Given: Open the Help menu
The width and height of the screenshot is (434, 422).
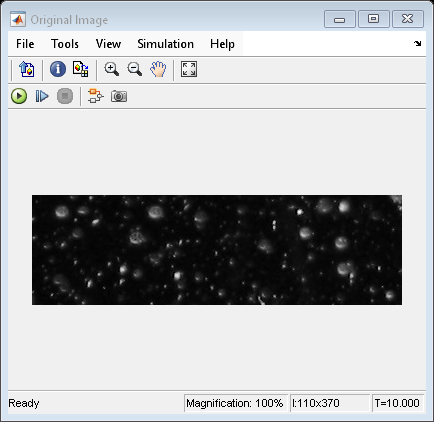Looking at the screenshot, I should click(222, 44).
